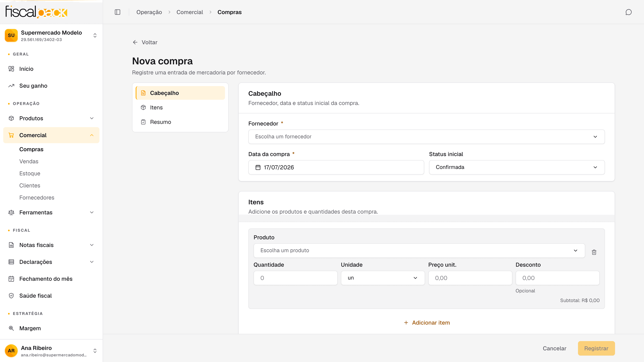
Task: Click the Cancelar button
Action: pos(554,348)
